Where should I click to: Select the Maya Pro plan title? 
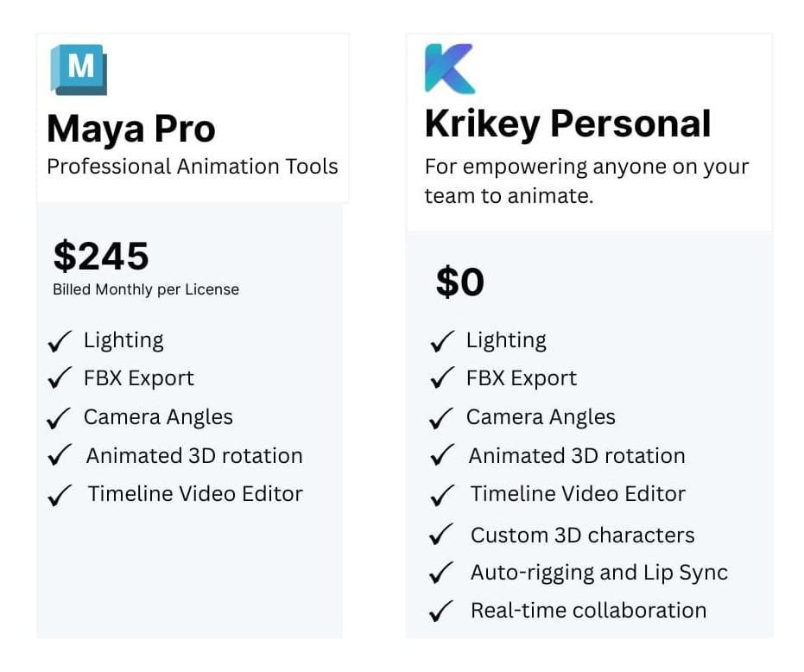[x=130, y=130]
